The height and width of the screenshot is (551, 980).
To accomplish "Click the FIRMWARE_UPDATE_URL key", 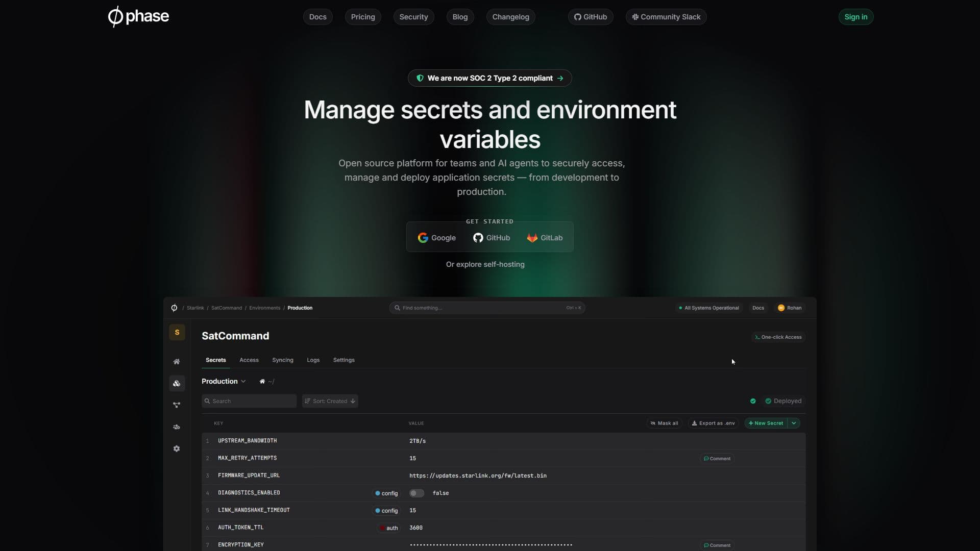I will [249, 475].
